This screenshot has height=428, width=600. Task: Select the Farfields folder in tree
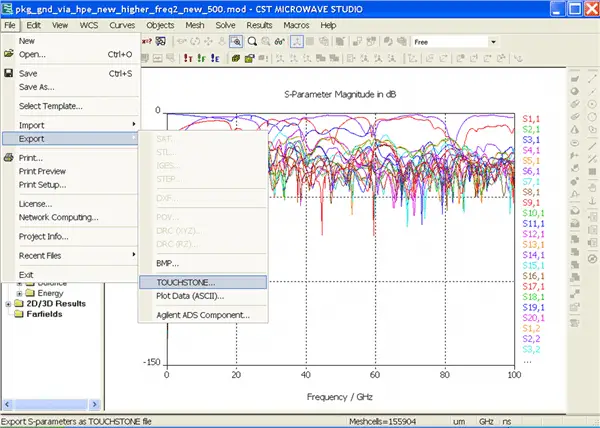pyautogui.click(x=44, y=314)
